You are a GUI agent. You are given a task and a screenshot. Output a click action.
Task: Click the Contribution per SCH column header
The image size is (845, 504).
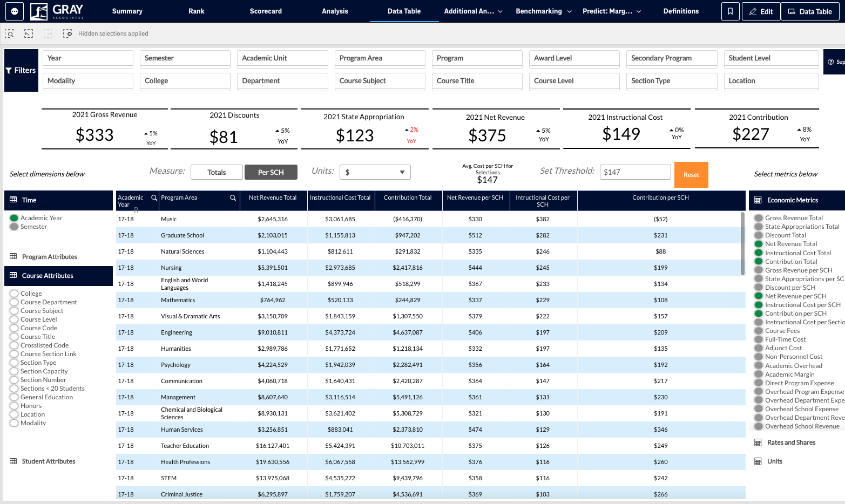(x=661, y=201)
